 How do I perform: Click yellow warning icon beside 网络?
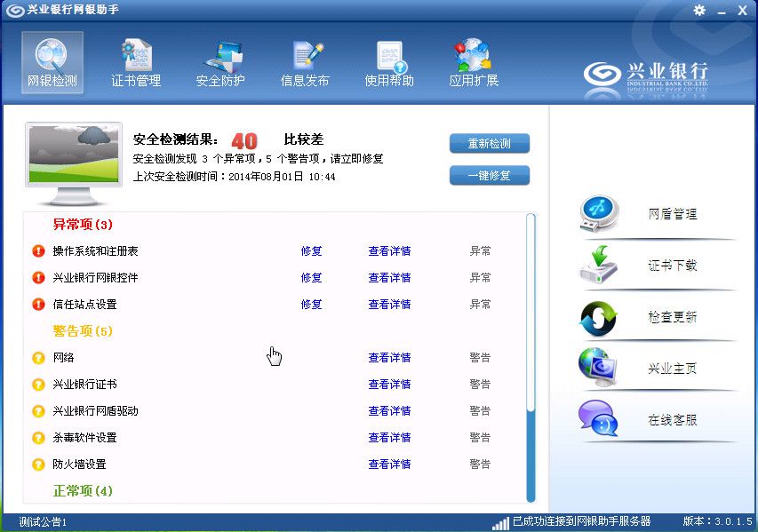click(x=38, y=358)
